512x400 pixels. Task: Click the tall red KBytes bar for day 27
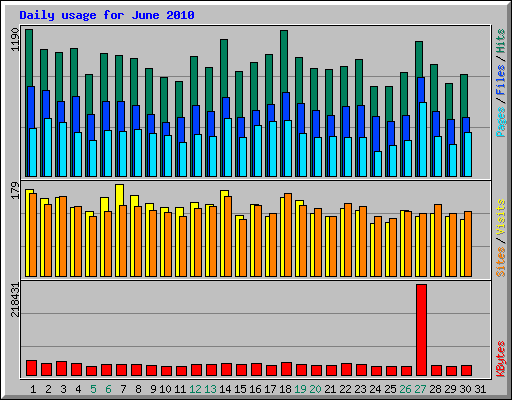[421, 330]
